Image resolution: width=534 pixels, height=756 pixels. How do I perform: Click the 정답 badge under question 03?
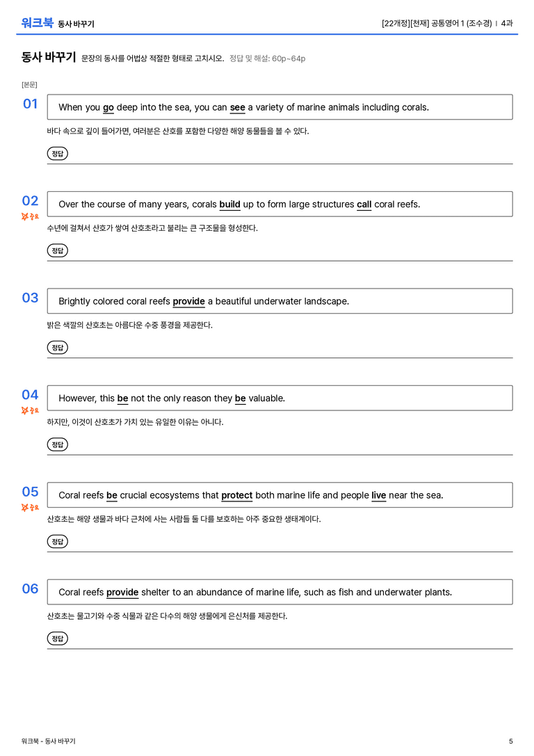coord(57,347)
